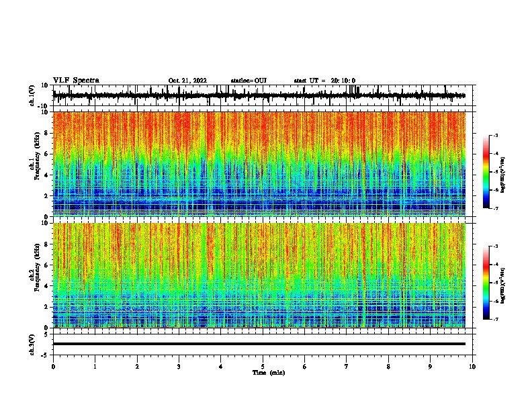The height and width of the screenshot is (411, 532).
Task: Click time axis tick label '9'
Action: [x=430, y=367]
